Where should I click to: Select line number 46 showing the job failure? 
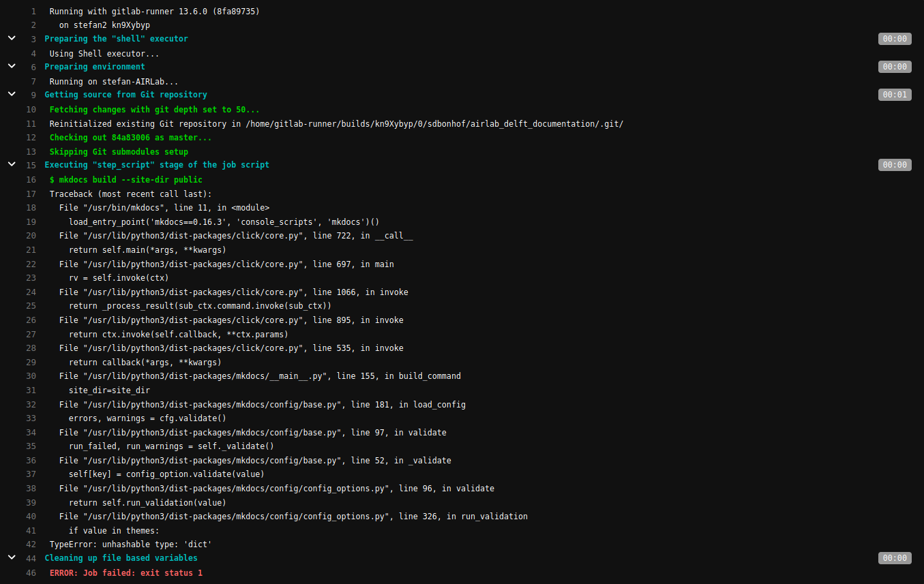pyautogui.click(x=31, y=572)
